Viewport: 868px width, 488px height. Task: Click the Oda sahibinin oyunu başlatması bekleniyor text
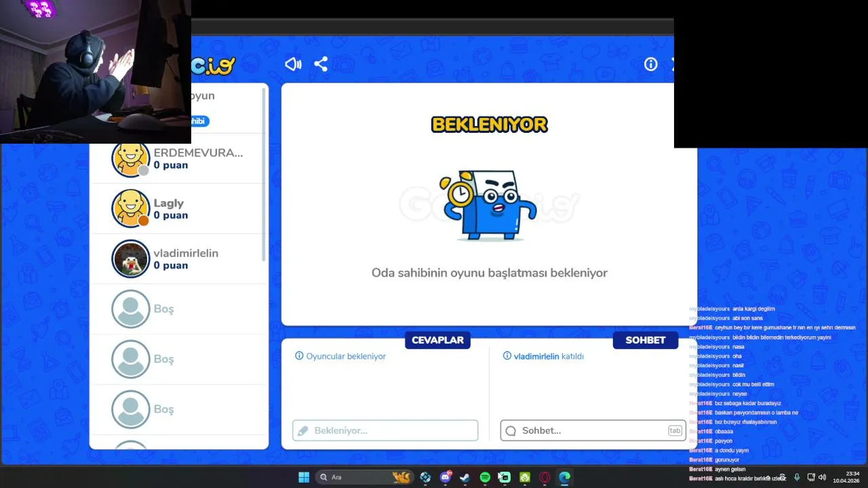click(x=489, y=272)
